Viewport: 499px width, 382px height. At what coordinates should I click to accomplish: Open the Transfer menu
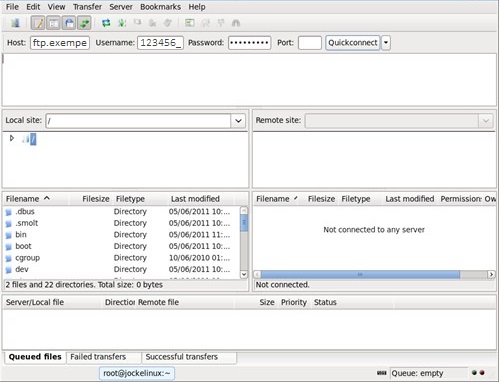(x=87, y=7)
